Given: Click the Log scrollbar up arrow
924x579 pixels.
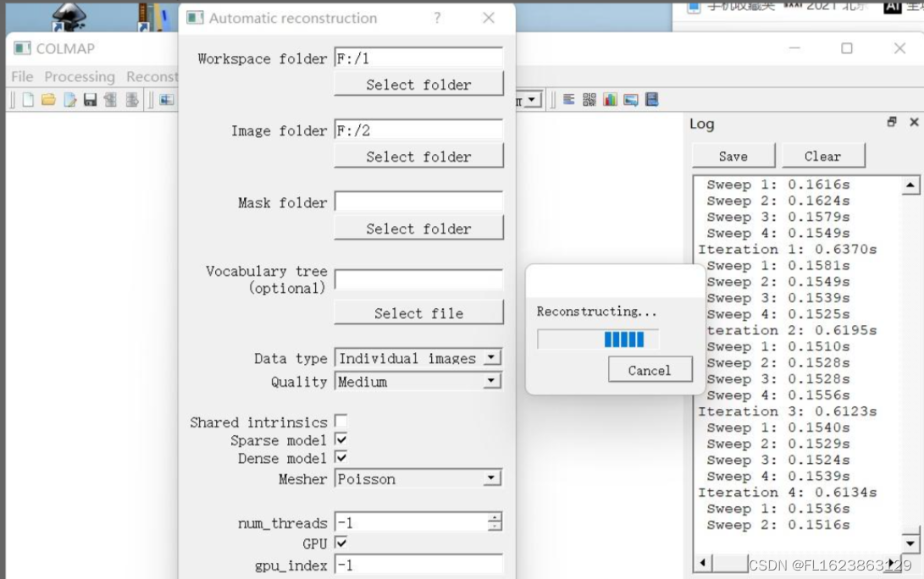Looking at the screenshot, I should (x=910, y=185).
